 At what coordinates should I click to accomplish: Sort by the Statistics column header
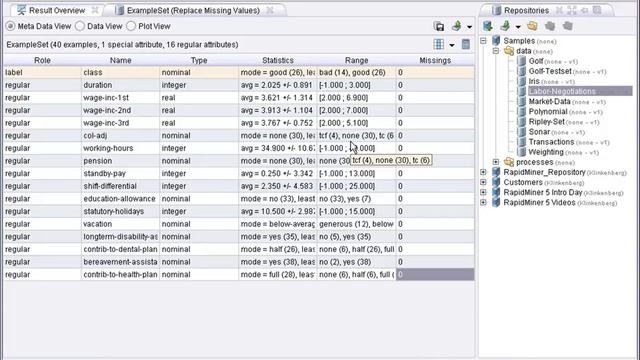(x=278, y=60)
